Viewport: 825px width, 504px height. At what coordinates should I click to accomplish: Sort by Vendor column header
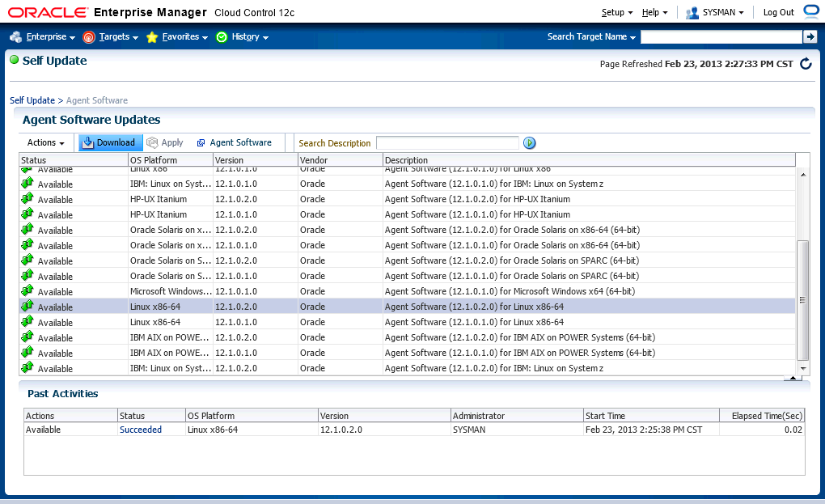340,160
